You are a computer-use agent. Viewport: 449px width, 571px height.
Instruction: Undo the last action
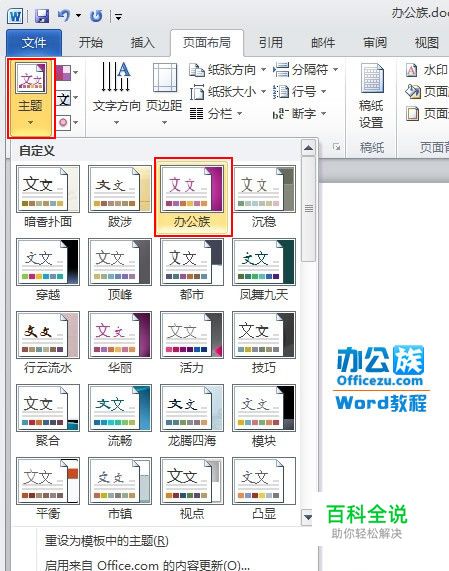[x=64, y=16]
